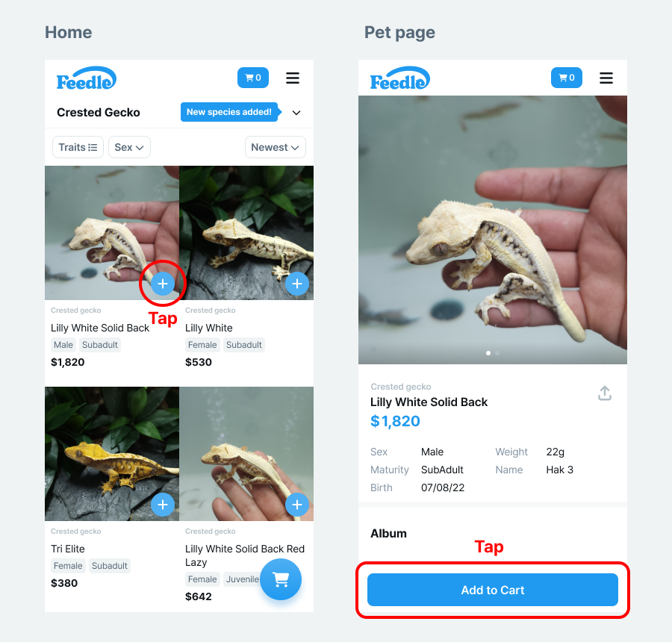Change sorting with Newest dropdown
The image size is (672, 642).
tap(276, 147)
